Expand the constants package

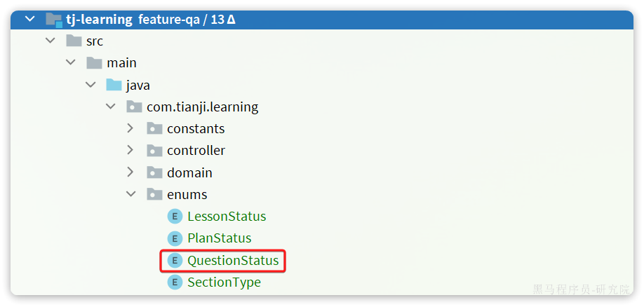tap(130, 128)
